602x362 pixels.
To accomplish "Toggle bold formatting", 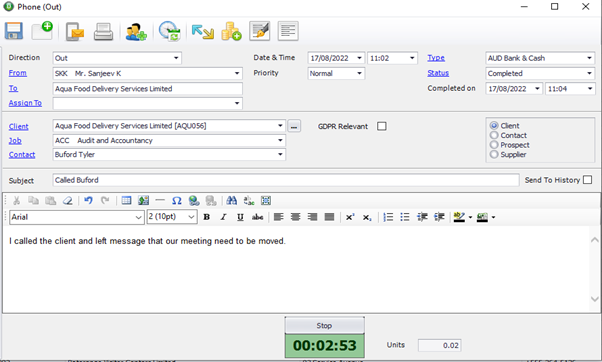I will [207, 217].
